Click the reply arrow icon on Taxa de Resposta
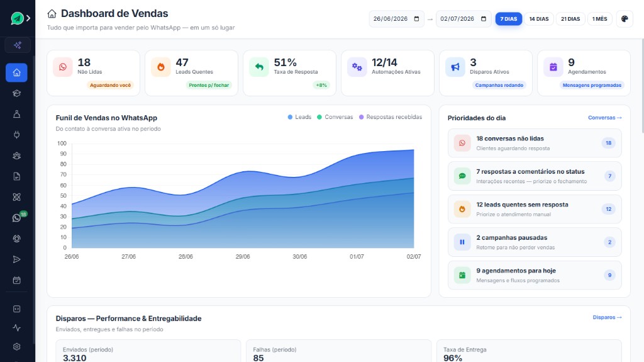Image resolution: width=644 pixels, height=362 pixels. click(259, 67)
